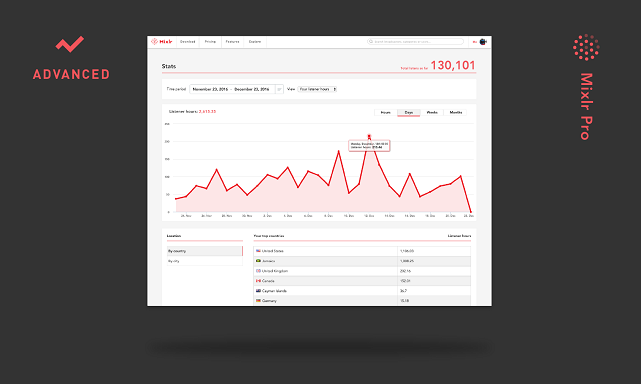Click the 130,101 total listens figure

click(453, 65)
